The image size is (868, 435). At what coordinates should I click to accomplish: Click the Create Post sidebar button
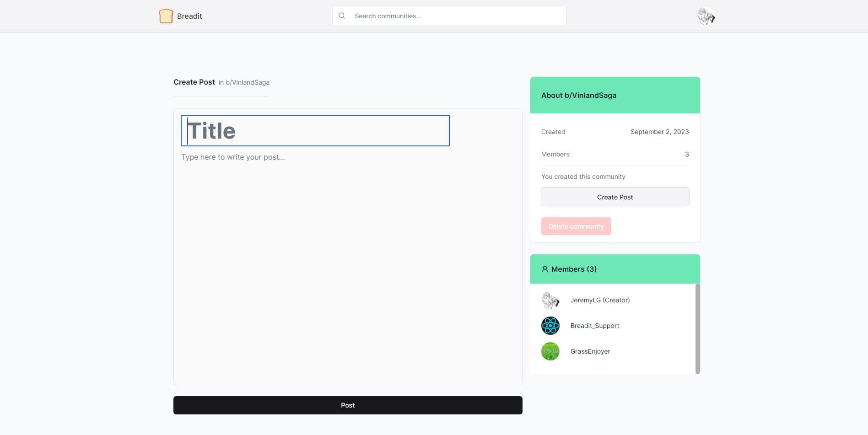point(615,197)
